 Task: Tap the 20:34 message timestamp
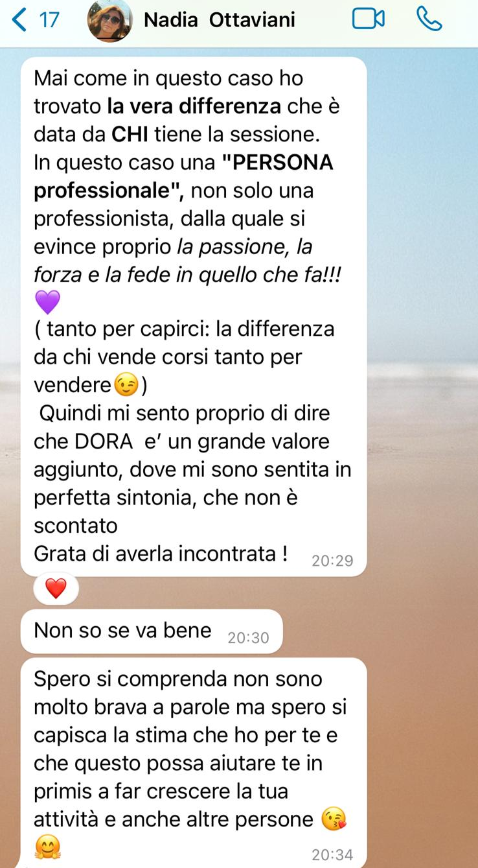tap(332, 855)
